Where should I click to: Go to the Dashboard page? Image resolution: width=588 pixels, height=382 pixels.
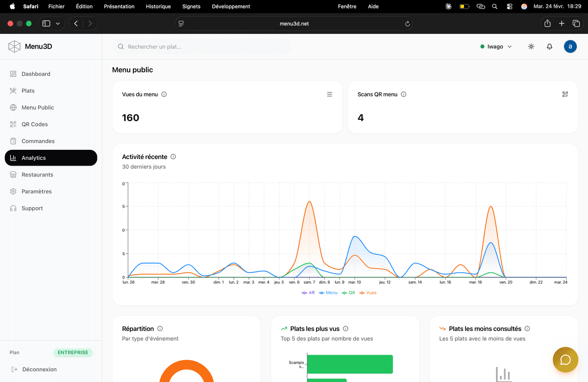[36, 74]
